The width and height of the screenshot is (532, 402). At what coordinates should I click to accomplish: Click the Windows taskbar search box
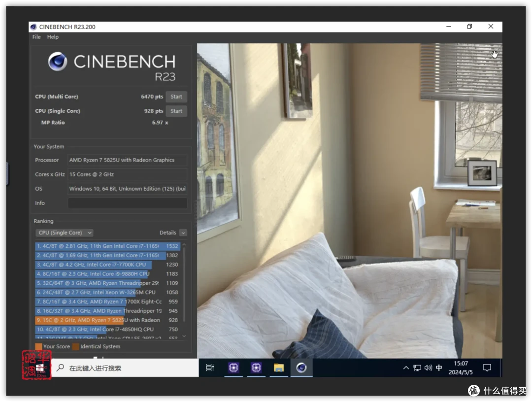pos(125,368)
